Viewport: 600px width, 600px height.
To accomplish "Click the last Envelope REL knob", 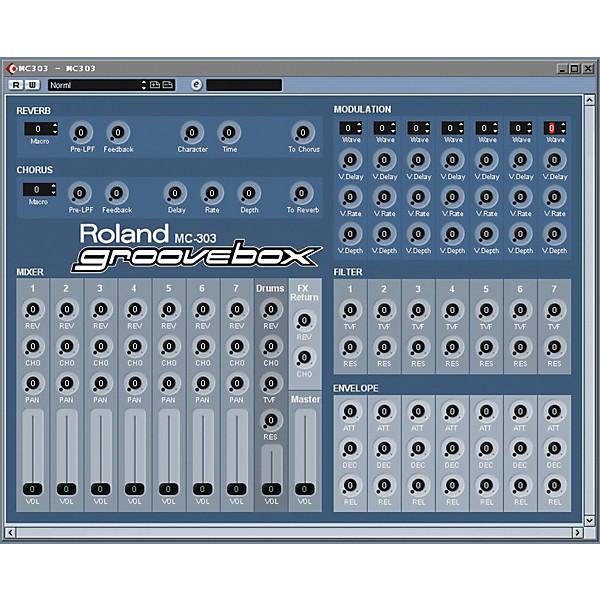I will click(x=554, y=485).
